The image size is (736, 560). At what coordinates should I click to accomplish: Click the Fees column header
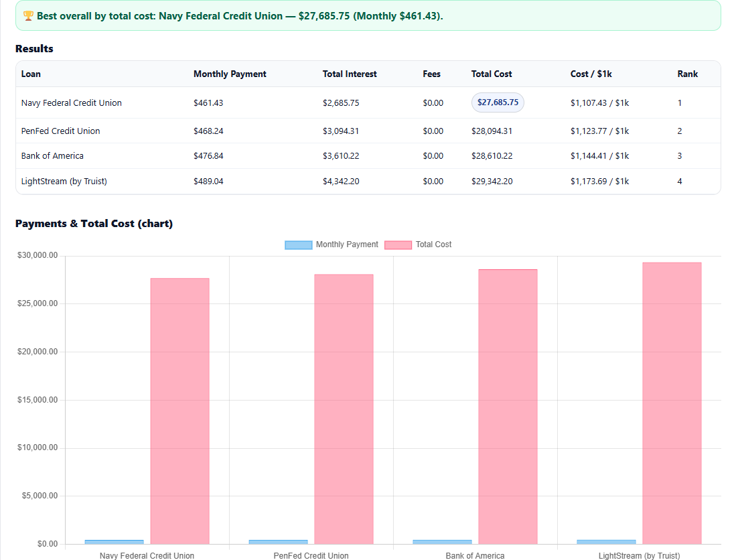(x=431, y=74)
